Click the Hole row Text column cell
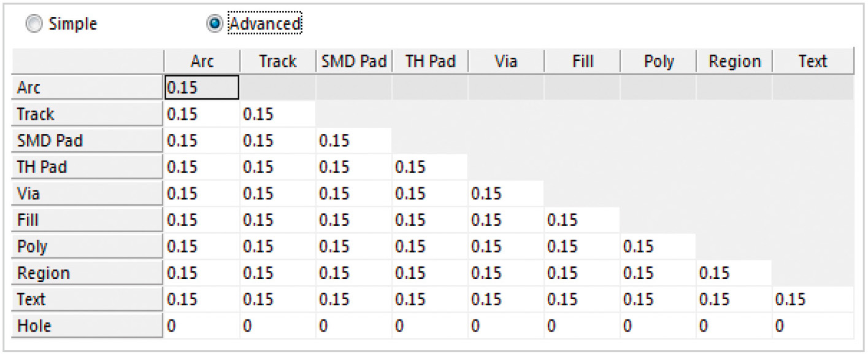The height and width of the screenshot is (355, 868). pos(812,326)
